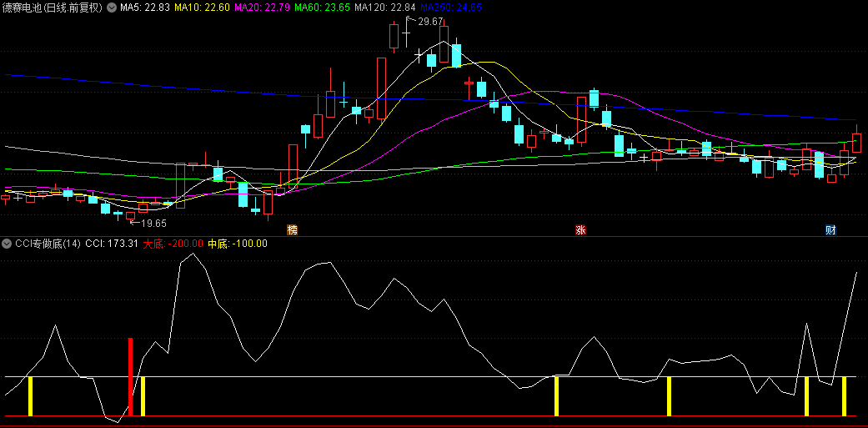Click the 财 marker icon
The width and height of the screenshot is (868, 428).
click(x=830, y=229)
